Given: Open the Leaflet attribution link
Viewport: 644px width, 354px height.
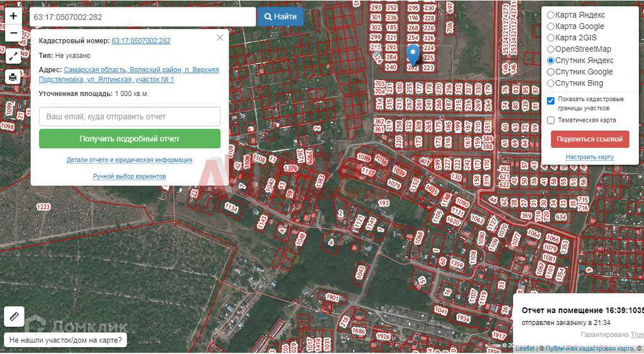Looking at the screenshot, I should (526, 348).
